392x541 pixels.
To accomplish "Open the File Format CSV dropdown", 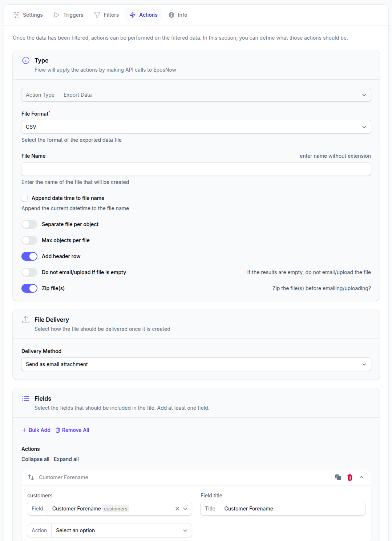I will pyautogui.click(x=196, y=127).
